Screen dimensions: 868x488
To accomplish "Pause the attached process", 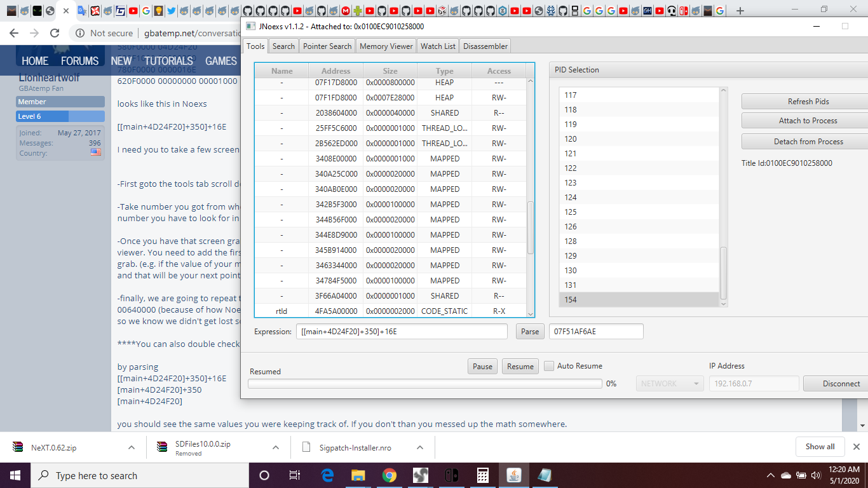I will click(482, 366).
